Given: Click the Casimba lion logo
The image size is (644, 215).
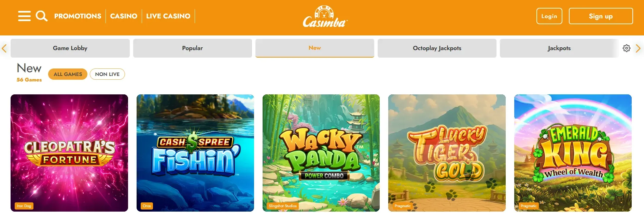Looking at the screenshot, I should coord(325,17).
